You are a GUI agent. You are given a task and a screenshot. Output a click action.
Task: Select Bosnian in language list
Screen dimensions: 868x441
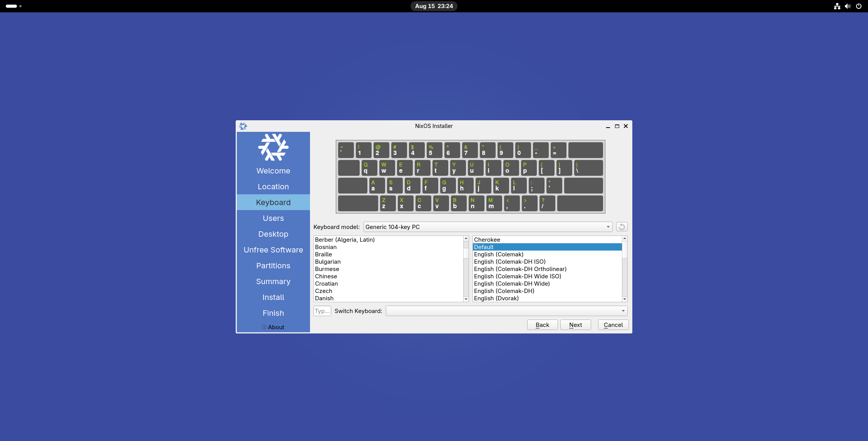388,247
